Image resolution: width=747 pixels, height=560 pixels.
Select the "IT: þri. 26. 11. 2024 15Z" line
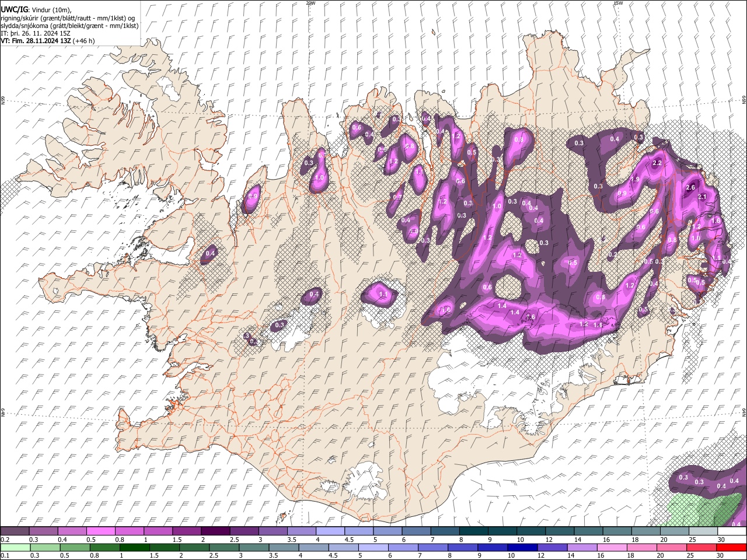click(34, 33)
